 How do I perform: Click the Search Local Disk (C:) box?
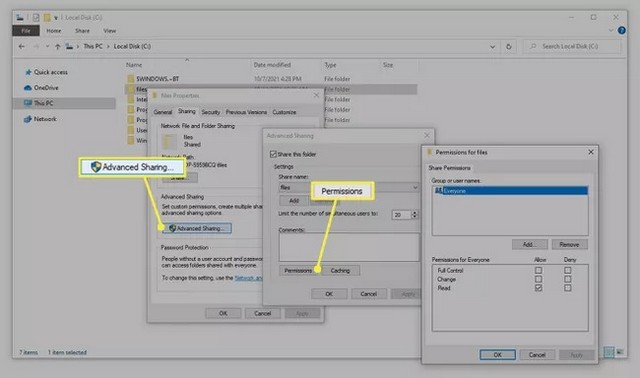pos(572,47)
